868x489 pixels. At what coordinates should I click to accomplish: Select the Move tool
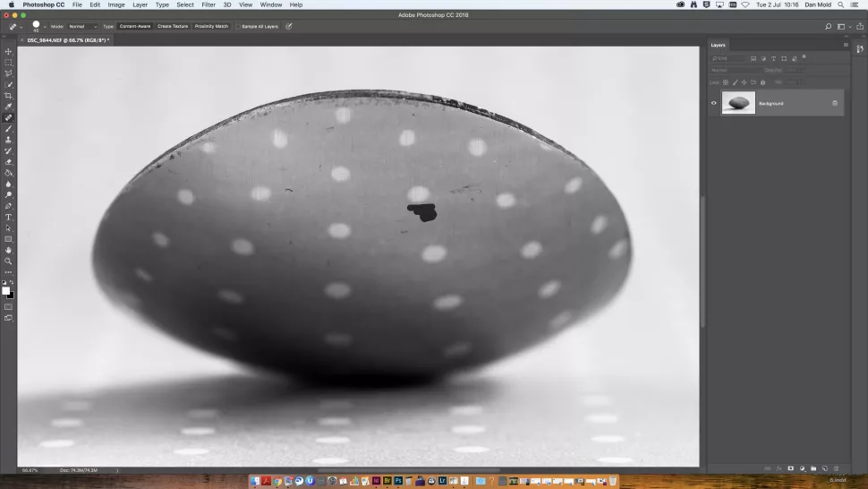pos(9,52)
